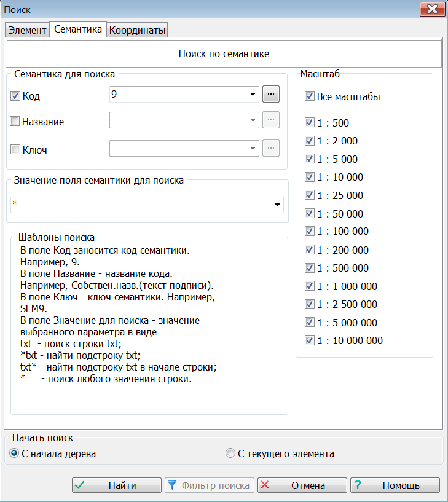Open the Координаты tab

click(x=137, y=30)
